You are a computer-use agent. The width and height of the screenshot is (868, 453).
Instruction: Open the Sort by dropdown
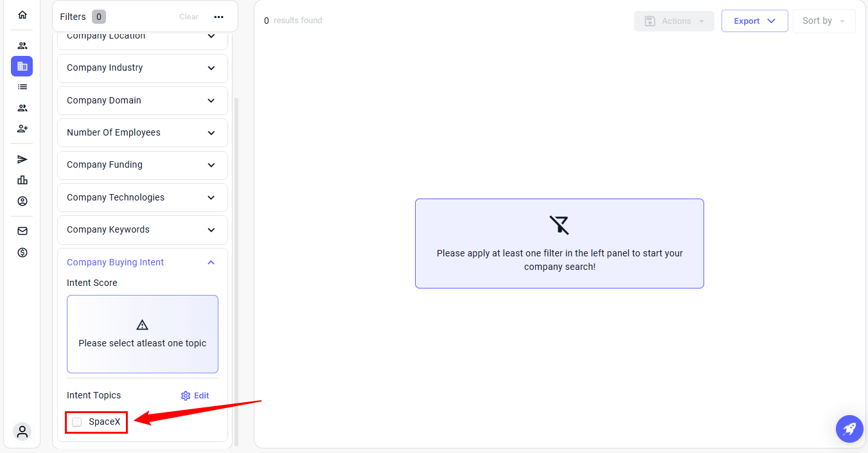824,21
